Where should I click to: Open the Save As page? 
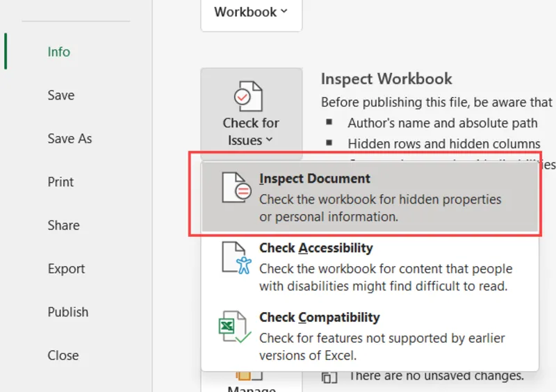tap(69, 138)
